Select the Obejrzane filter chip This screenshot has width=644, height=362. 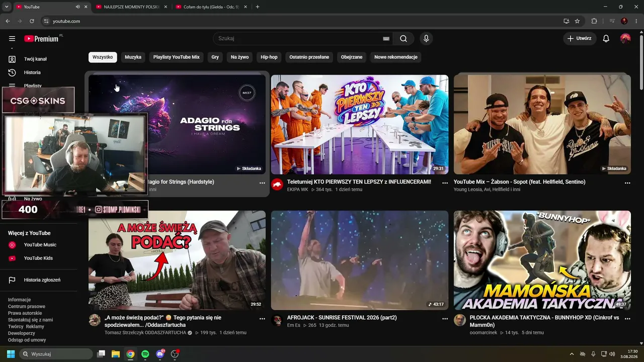coord(352,57)
